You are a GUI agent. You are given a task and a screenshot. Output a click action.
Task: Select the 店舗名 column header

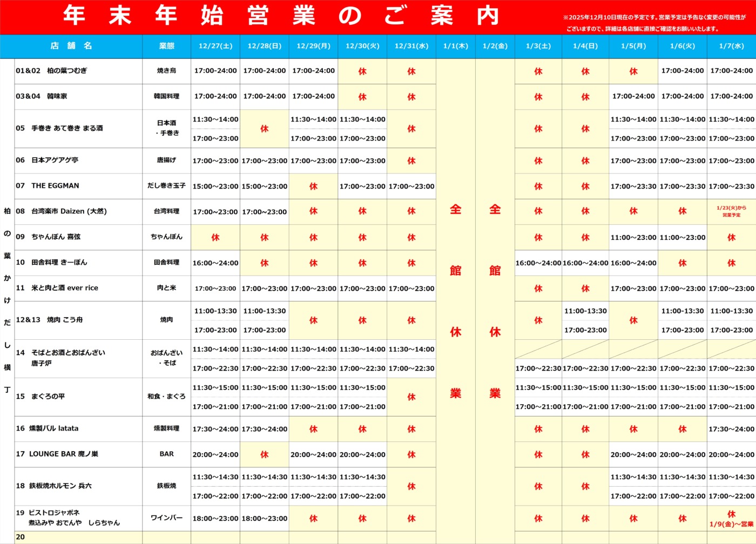[x=71, y=46]
